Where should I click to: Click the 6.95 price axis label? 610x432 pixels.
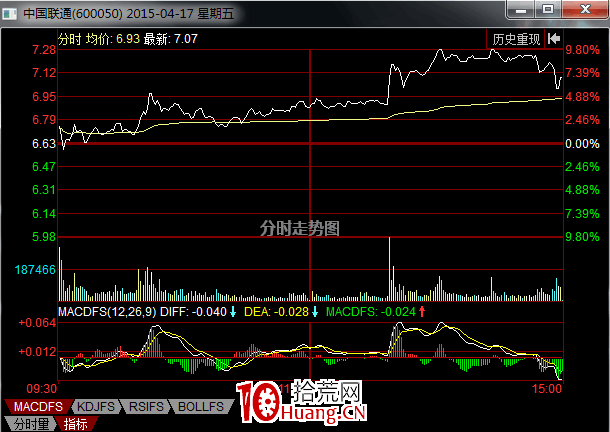(x=44, y=97)
